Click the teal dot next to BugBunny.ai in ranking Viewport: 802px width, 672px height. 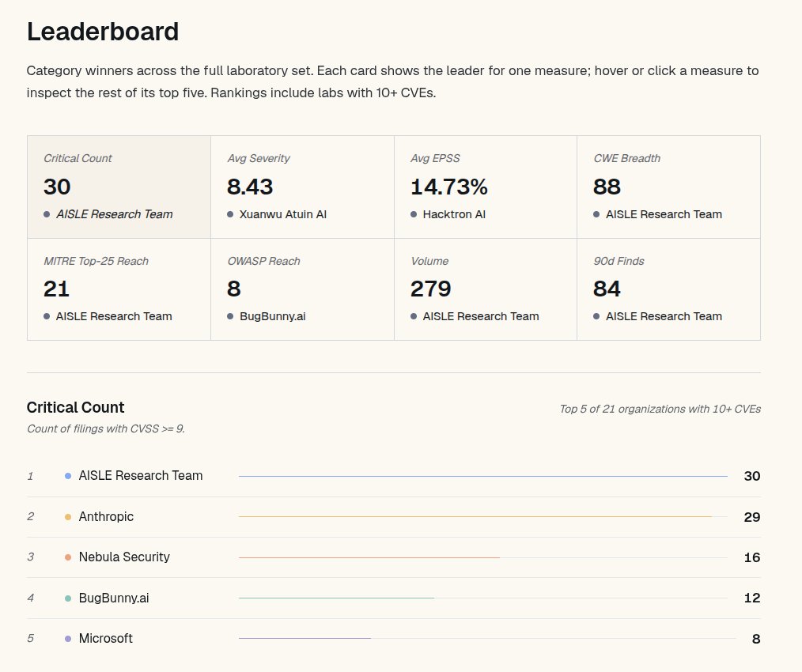[x=68, y=598]
